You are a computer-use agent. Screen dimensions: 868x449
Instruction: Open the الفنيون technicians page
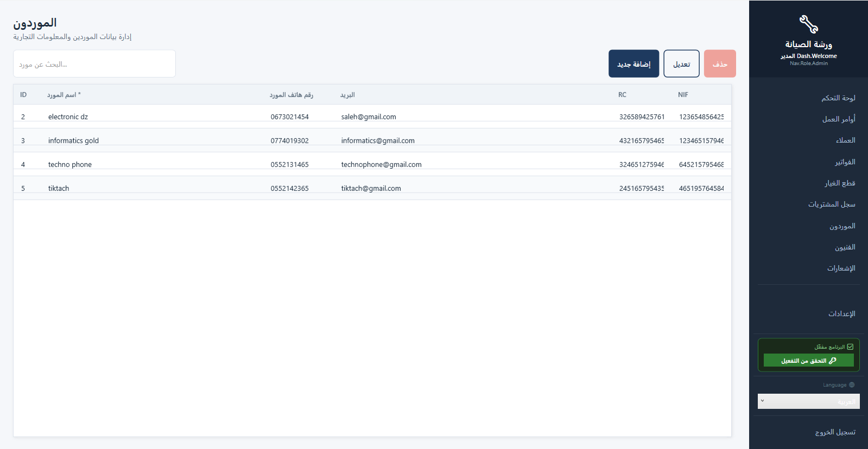(x=845, y=247)
